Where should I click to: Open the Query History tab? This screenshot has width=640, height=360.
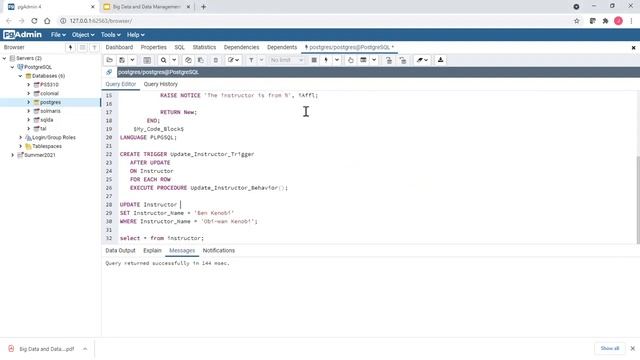click(x=160, y=84)
